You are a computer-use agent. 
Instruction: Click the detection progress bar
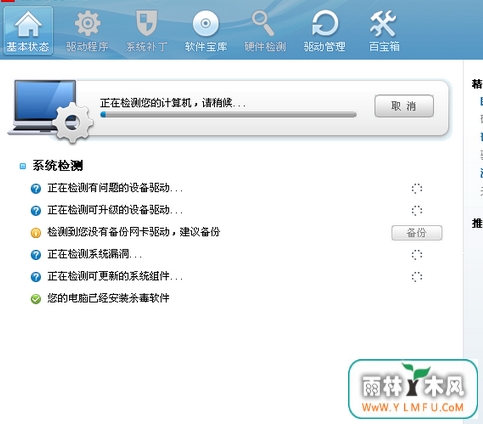click(x=228, y=115)
